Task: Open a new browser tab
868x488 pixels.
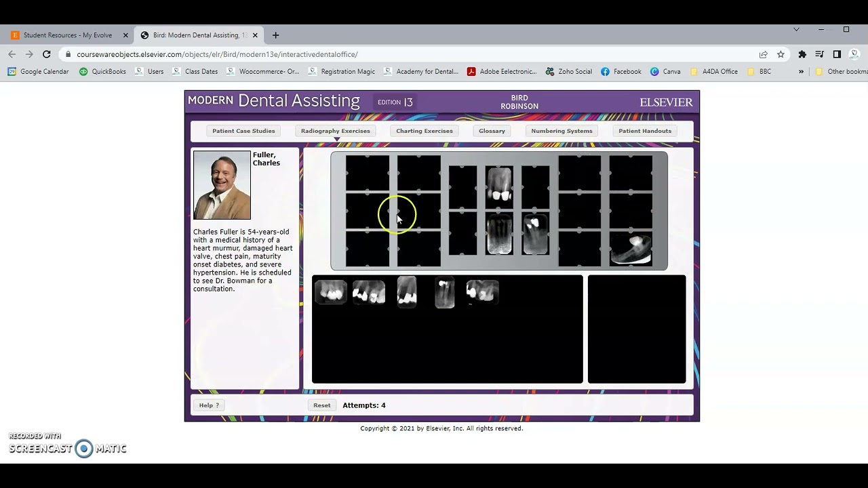Action: [x=275, y=35]
